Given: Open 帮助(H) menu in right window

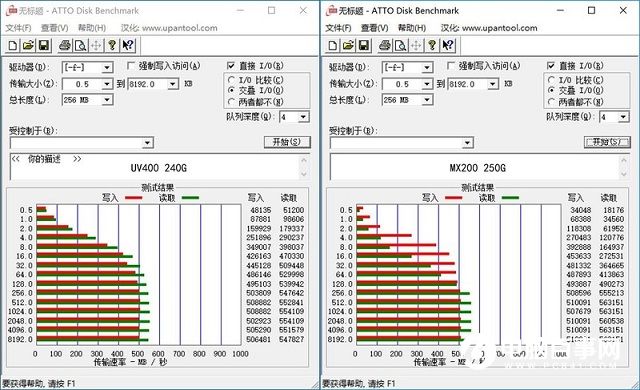Looking at the screenshot, I should tap(412, 28).
